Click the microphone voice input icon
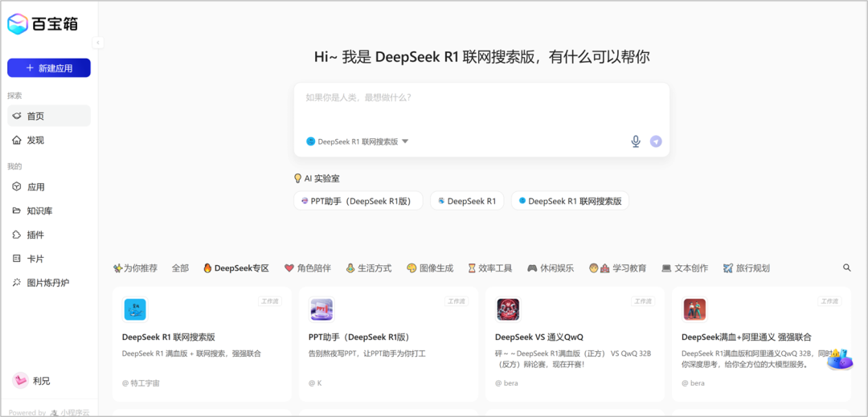The image size is (868, 417). 636,141
